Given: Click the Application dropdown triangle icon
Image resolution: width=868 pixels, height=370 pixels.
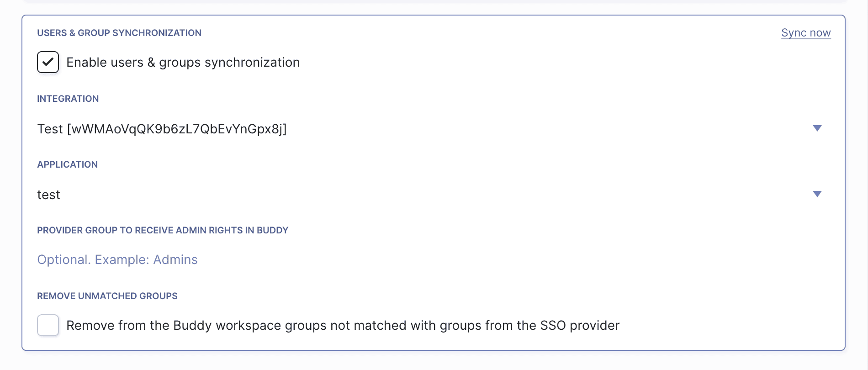Looking at the screenshot, I should pos(818,194).
